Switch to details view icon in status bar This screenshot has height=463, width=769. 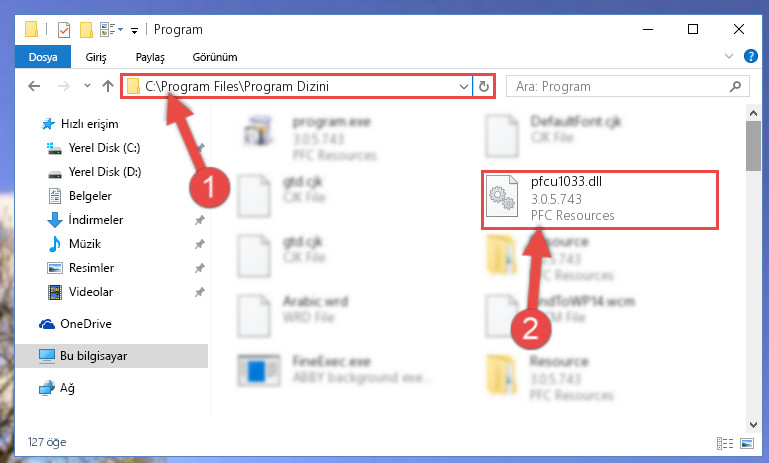[x=725, y=443]
